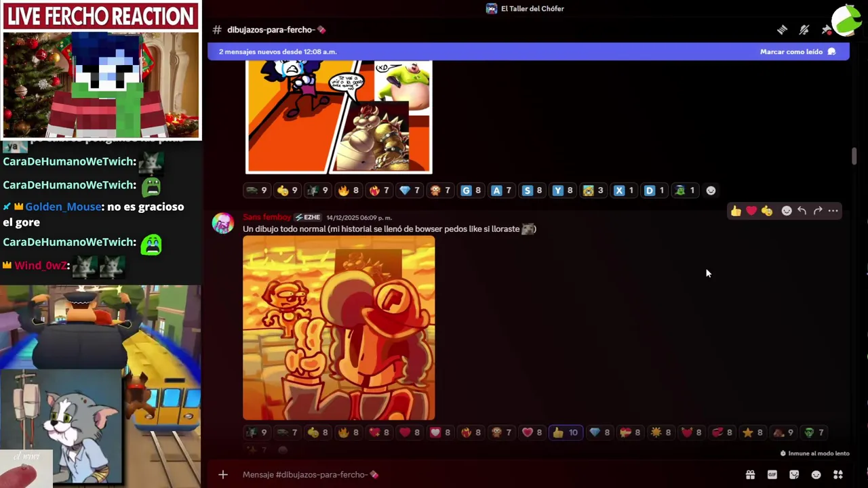Viewport: 868px width, 488px height.
Task: Click the star reaction with count 8
Action: 752,432
